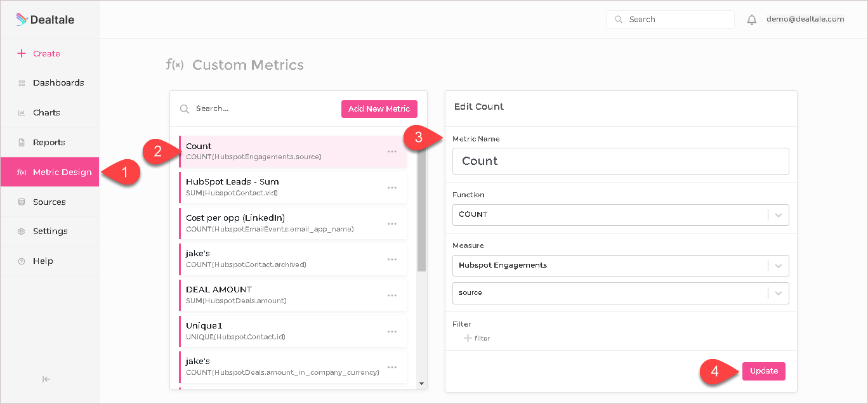
Task: Open the source field dropdown
Action: click(621, 293)
